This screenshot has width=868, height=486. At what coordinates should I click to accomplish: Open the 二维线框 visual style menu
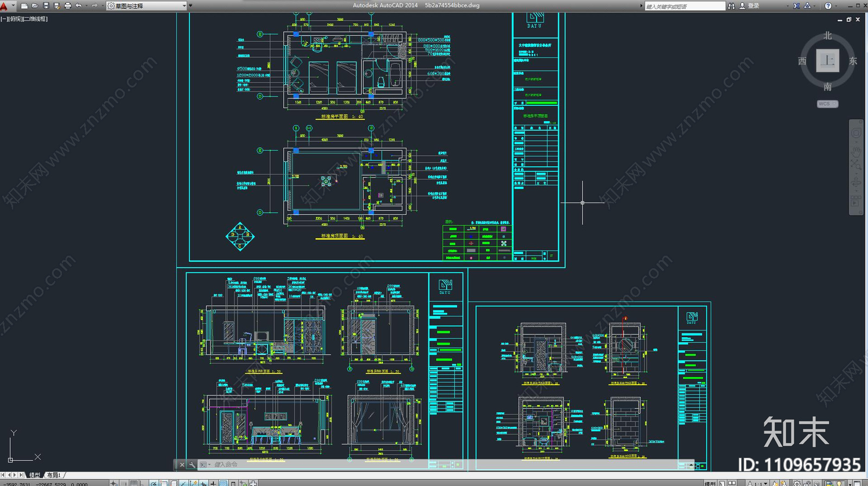coord(36,19)
